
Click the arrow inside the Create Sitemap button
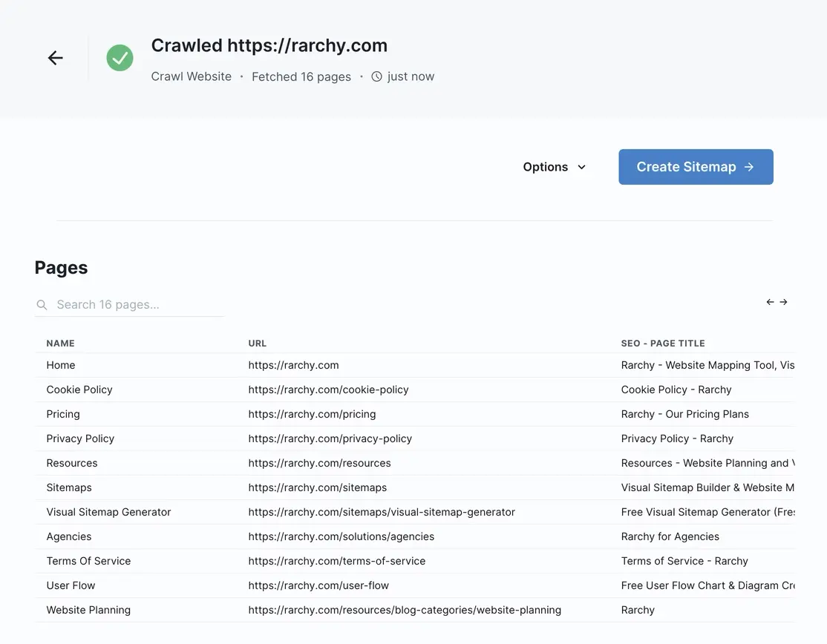tap(748, 166)
